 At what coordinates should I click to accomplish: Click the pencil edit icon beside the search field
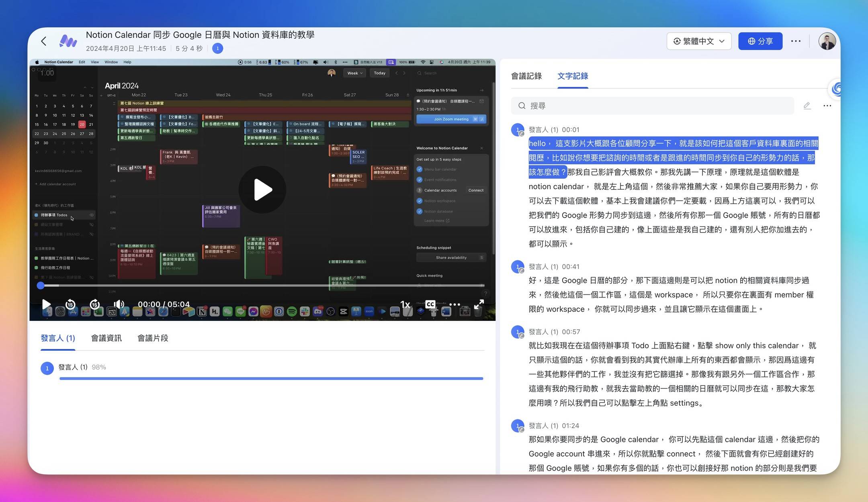(x=807, y=106)
